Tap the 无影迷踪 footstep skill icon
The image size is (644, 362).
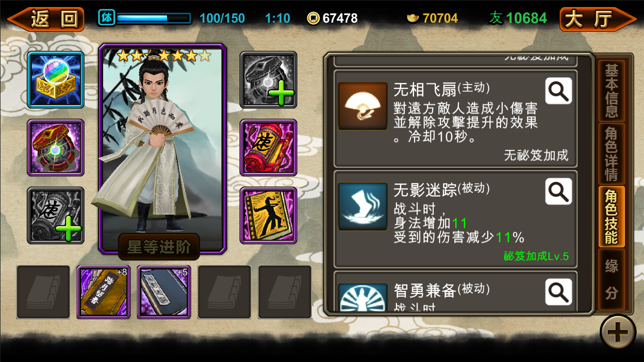coord(363,207)
